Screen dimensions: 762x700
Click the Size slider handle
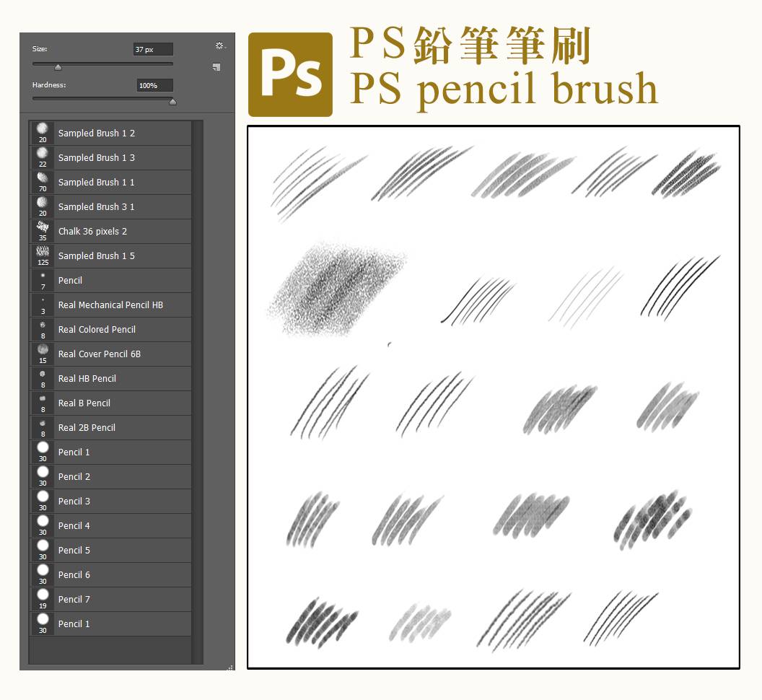coord(58,68)
